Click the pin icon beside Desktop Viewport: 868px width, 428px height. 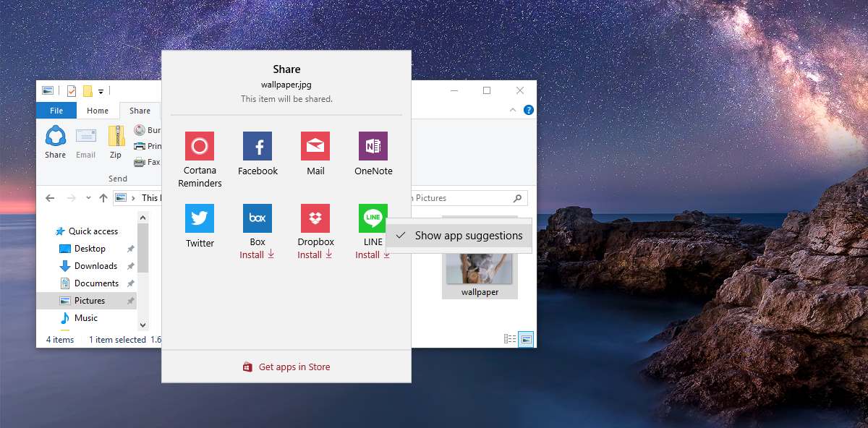pos(130,249)
